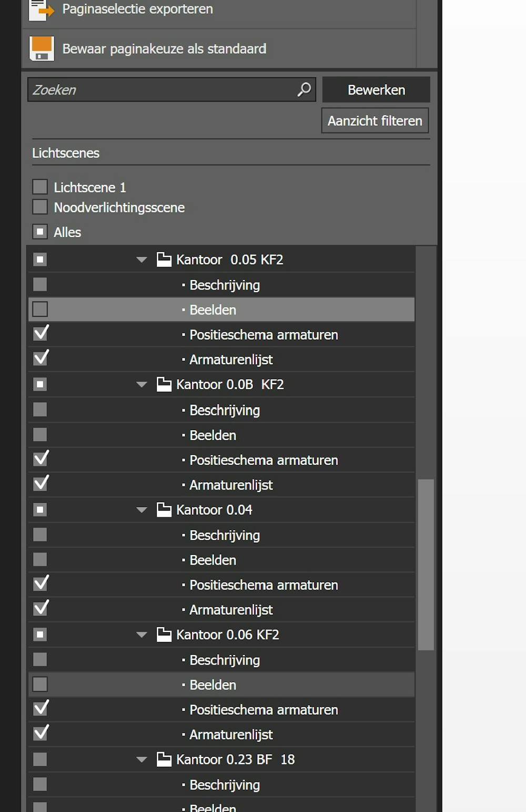The height and width of the screenshot is (812, 526).
Task: Click folder icon of Kantoor 0.04
Action: coord(164,510)
